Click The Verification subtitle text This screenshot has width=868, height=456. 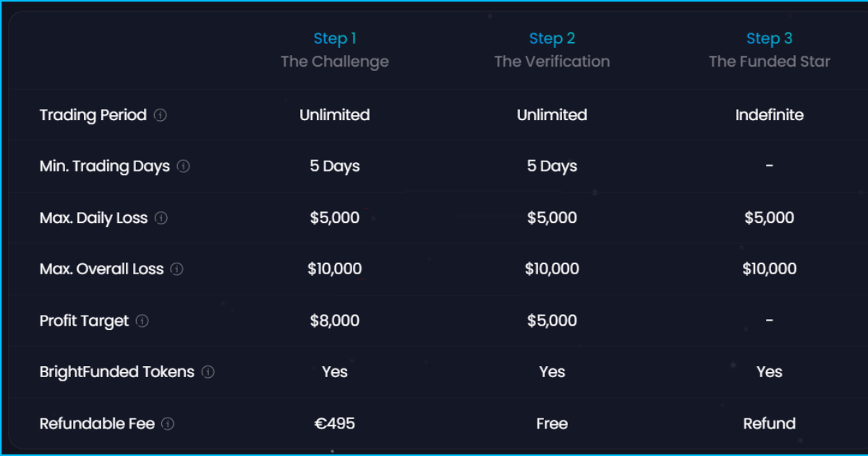point(552,62)
